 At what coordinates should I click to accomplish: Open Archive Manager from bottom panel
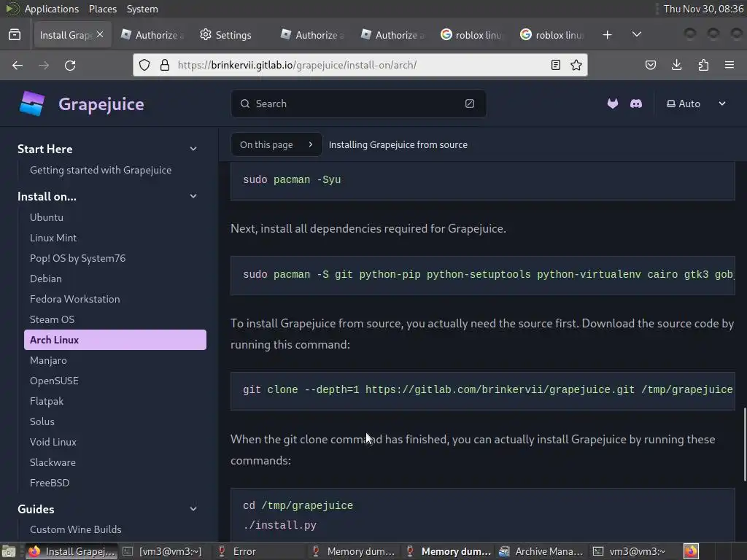(x=542, y=551)
